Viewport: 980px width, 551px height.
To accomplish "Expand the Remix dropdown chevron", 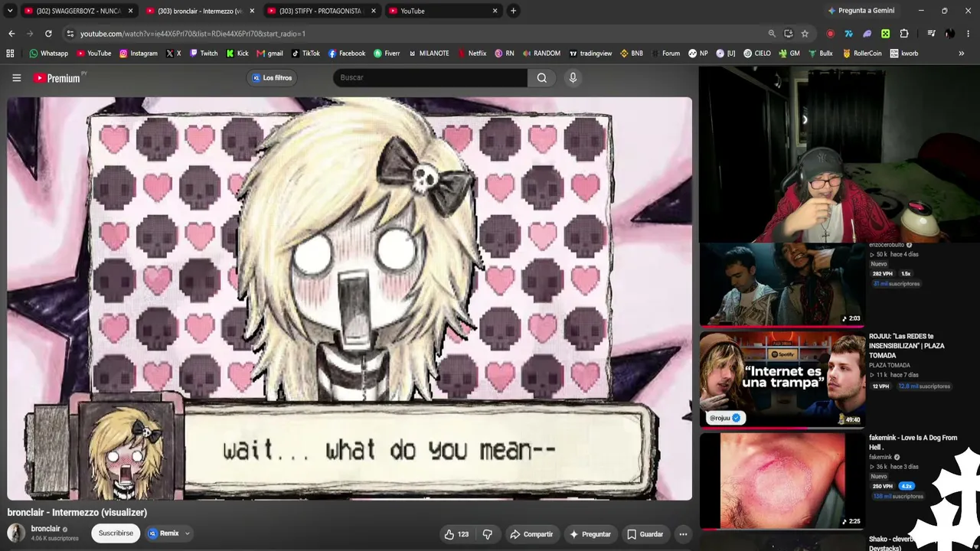I will pos(187,533).
